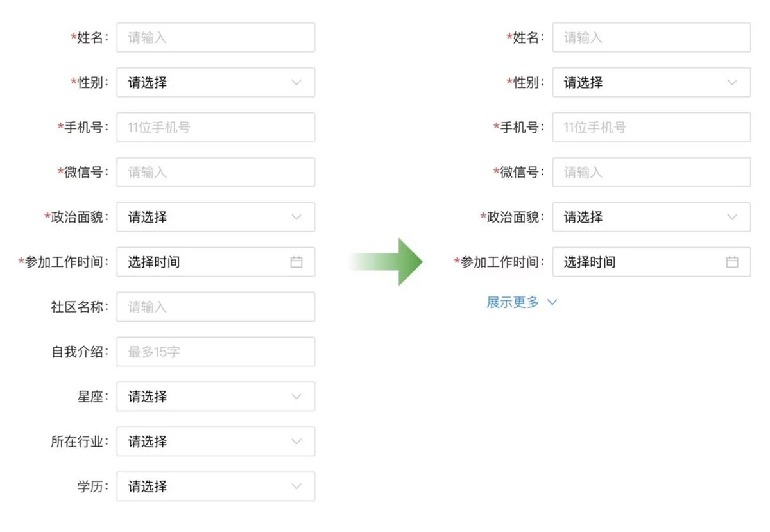Focus the left 姓名 input field
770x532 pixels.
[x=216, y=37]
